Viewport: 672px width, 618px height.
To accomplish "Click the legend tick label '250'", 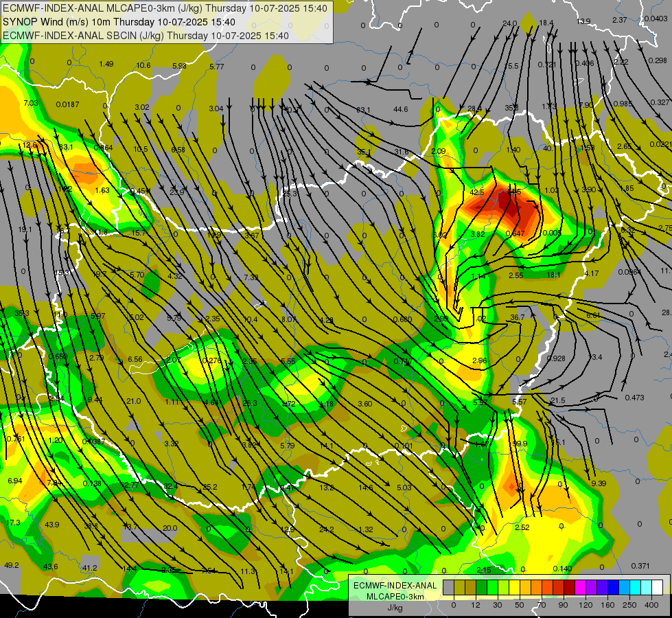I will (x=629, y=605).
